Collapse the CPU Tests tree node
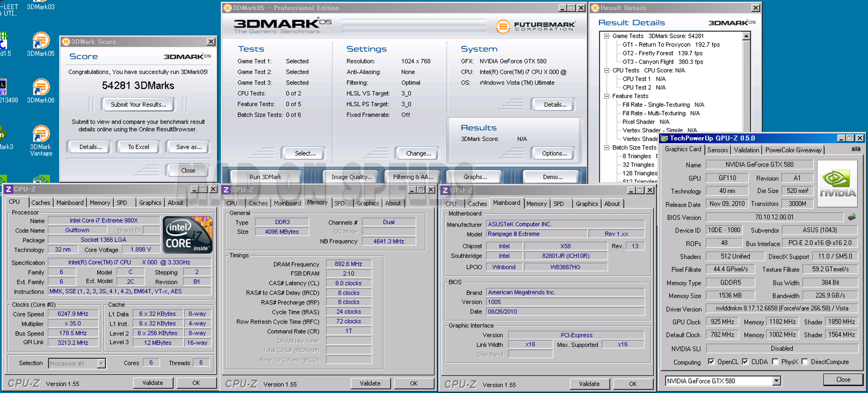Screen dimensions: 868x393 pyautogui.click(x=607, y=70)
